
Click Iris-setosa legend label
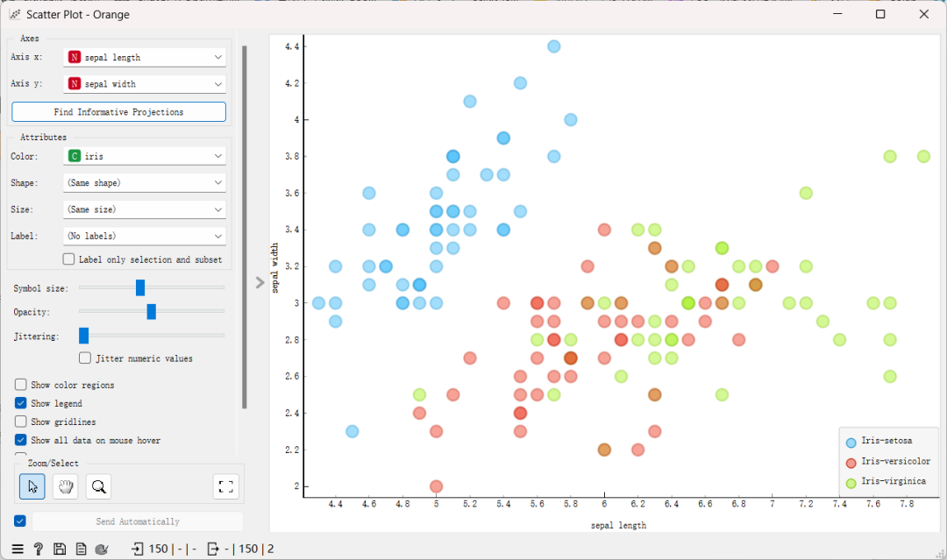(886, 441)
